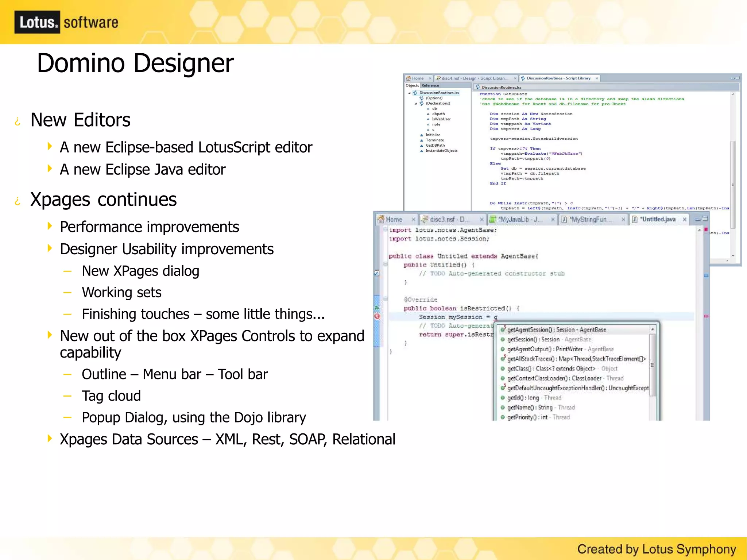
Task: Click the (Options) item icon in tree
Action: (422, 98)
